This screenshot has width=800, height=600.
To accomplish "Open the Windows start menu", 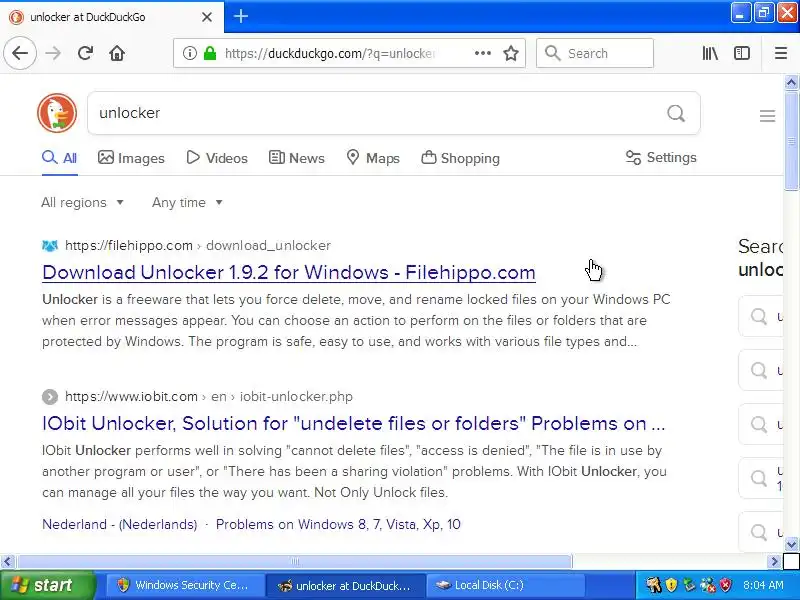I will [x=47, y=585].
